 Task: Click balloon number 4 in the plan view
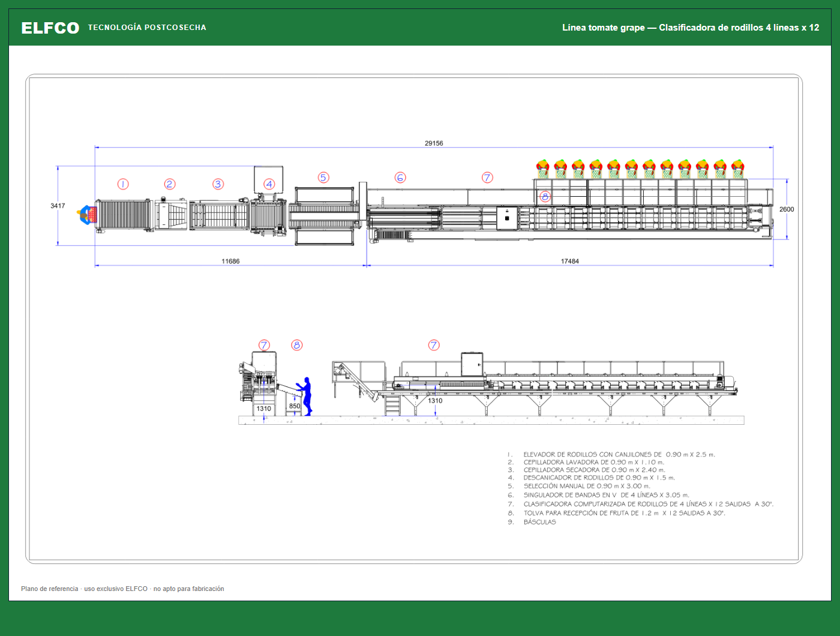pyautogui.click(x=269, y=184)
